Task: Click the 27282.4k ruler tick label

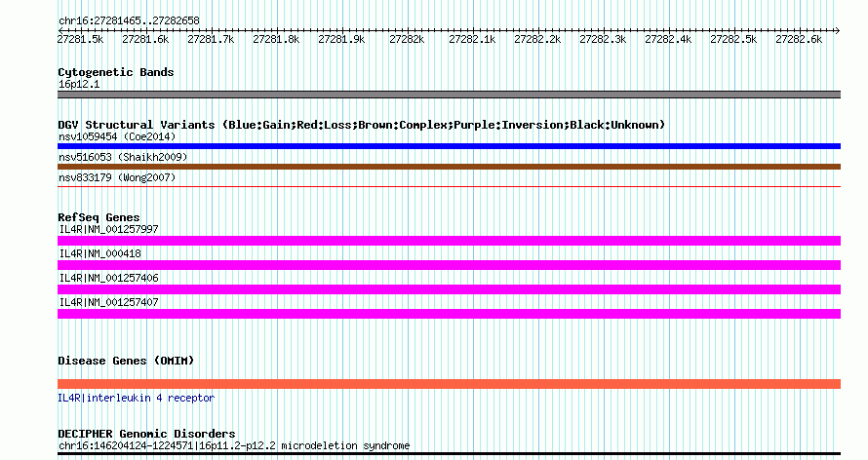Action: pos(668,39)
